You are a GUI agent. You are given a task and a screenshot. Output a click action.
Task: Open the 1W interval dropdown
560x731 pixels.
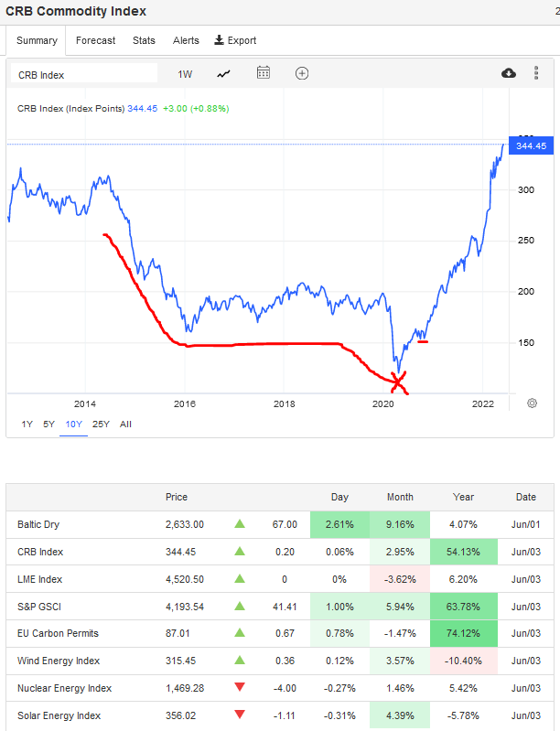pyautogui.click(x=185, y=75)
